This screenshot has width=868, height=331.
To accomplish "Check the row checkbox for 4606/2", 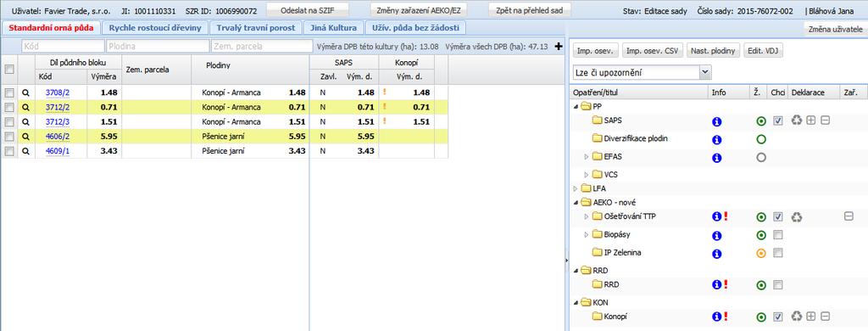I will click(x=8, y=137).
